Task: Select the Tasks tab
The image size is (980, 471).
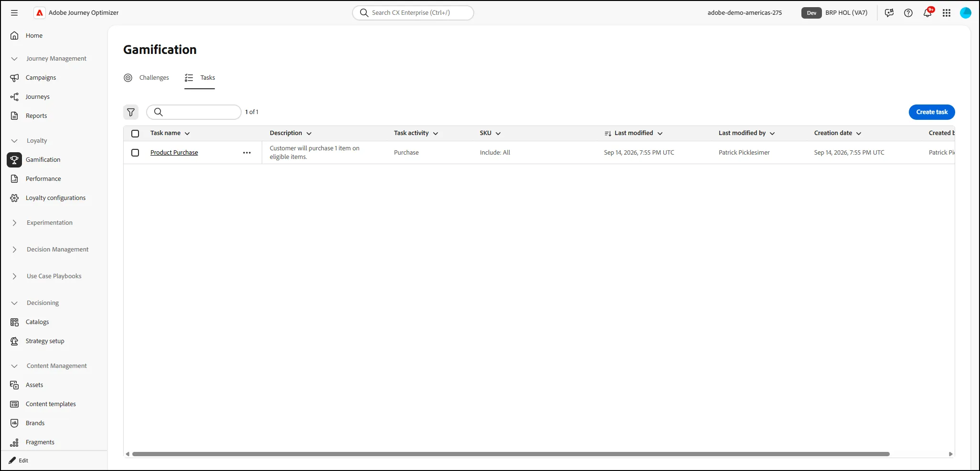Action: (200, 78)
